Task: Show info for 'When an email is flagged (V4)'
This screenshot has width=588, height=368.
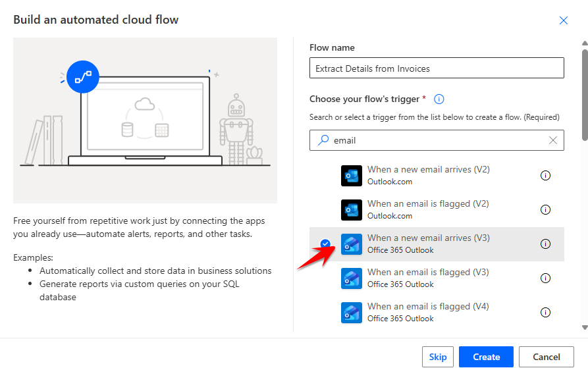Action: coord(545,313)
